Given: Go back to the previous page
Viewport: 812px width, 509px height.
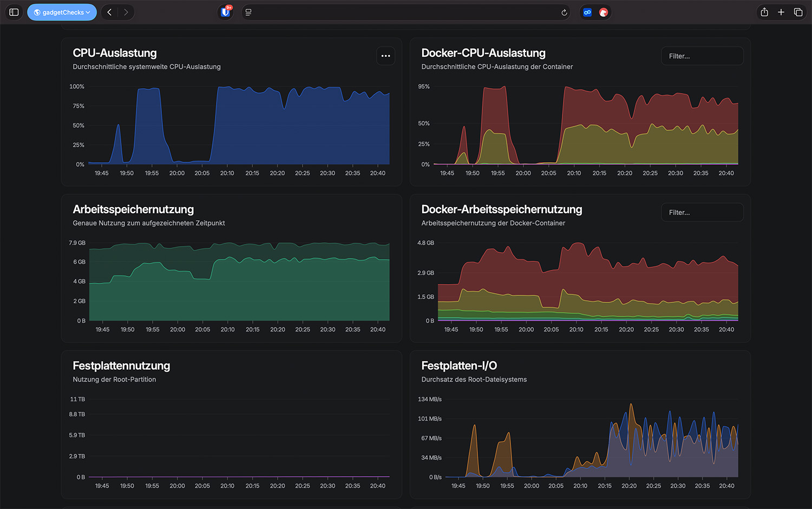Looking at the screenshot, I should point(109,12).
